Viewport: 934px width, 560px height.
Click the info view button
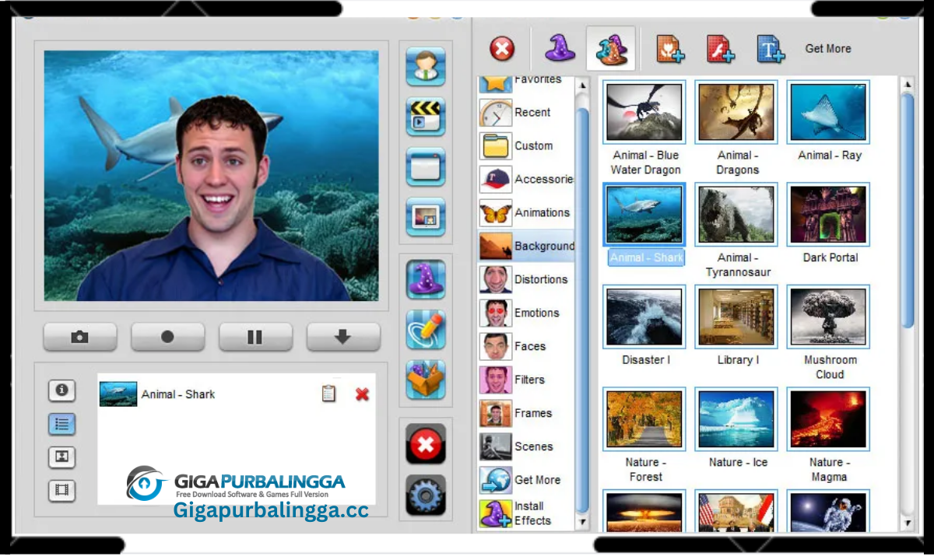point(61,390)
